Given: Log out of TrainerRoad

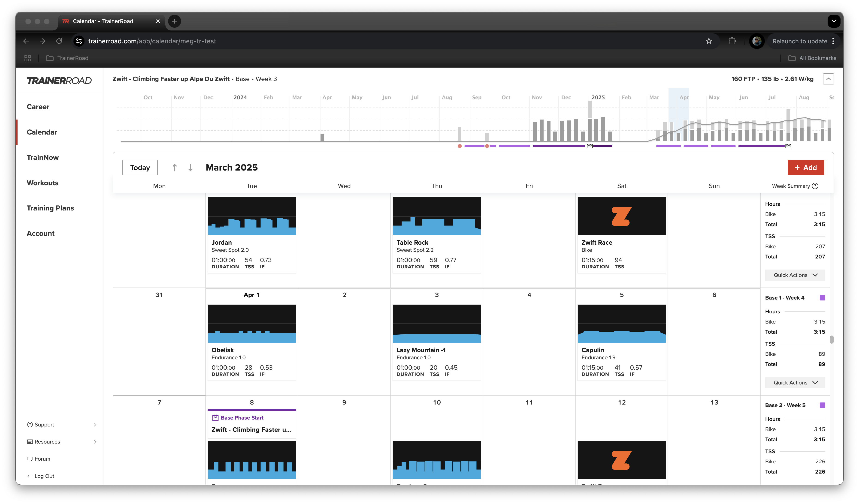Looking at the screenshot, I should [41, 476].
